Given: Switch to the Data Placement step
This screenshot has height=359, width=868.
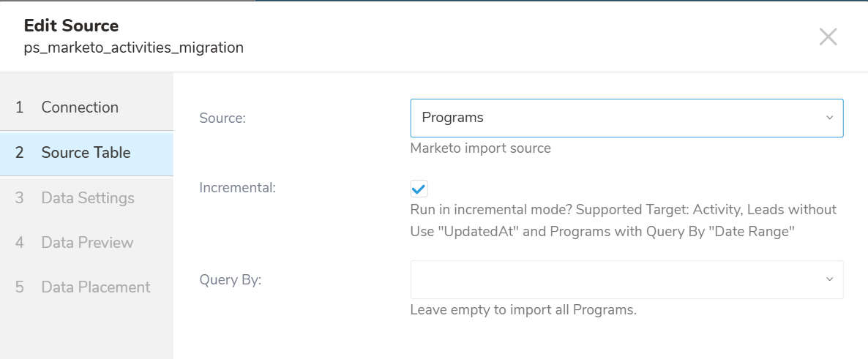Looking at the screenshot, I should click(x=96, y=287).
